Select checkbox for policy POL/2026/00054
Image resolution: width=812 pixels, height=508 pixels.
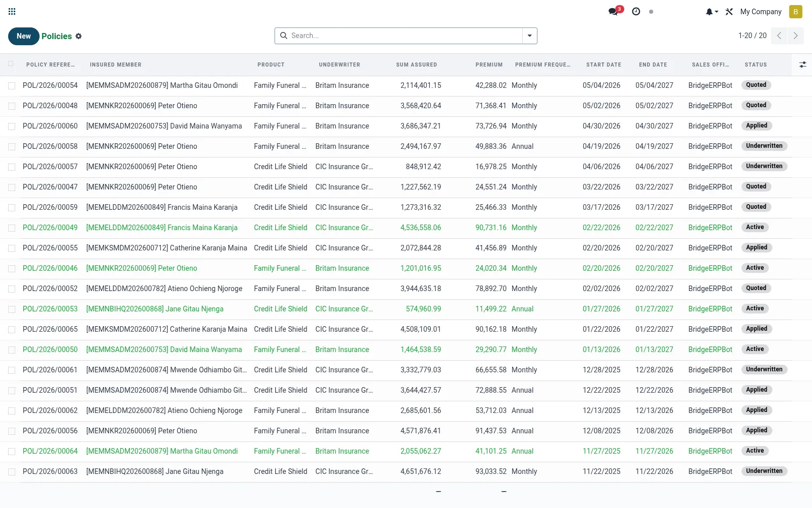click(x=12, y=86)
